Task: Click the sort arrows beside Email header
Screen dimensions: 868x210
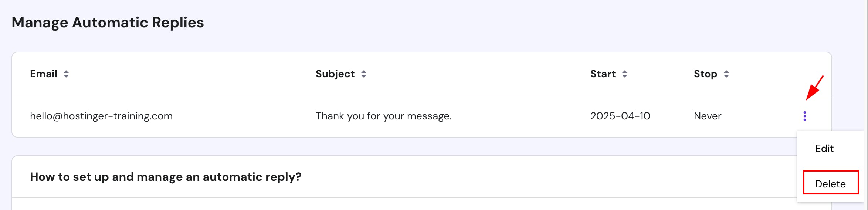Action: pyautogui.click(x=66, y=74)
